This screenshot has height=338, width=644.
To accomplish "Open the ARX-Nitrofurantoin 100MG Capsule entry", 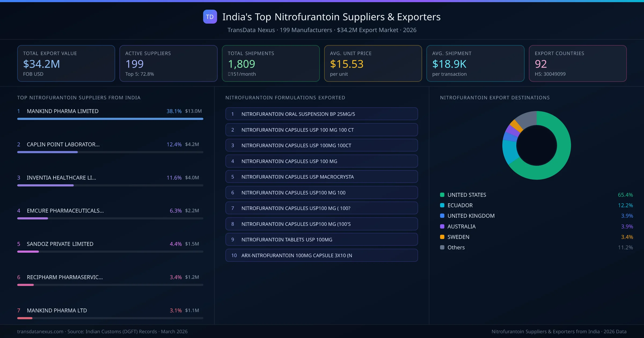I will click(321, 255).
